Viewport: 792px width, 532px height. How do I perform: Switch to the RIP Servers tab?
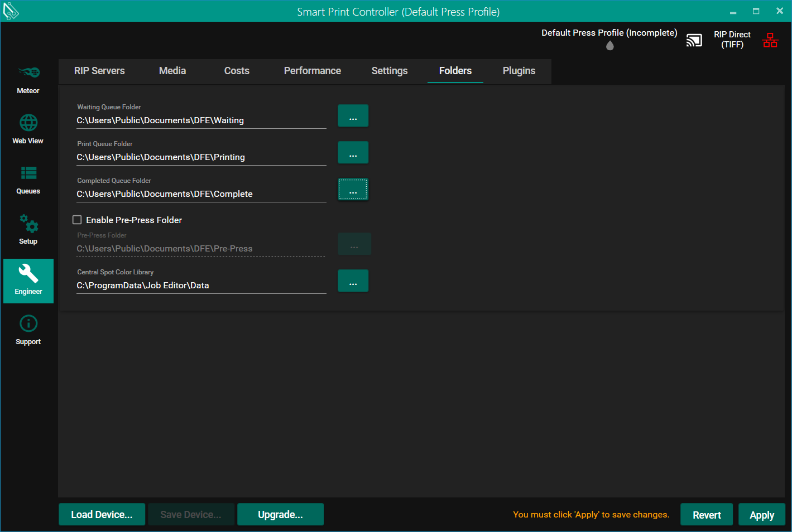click(x=99, y=71)
